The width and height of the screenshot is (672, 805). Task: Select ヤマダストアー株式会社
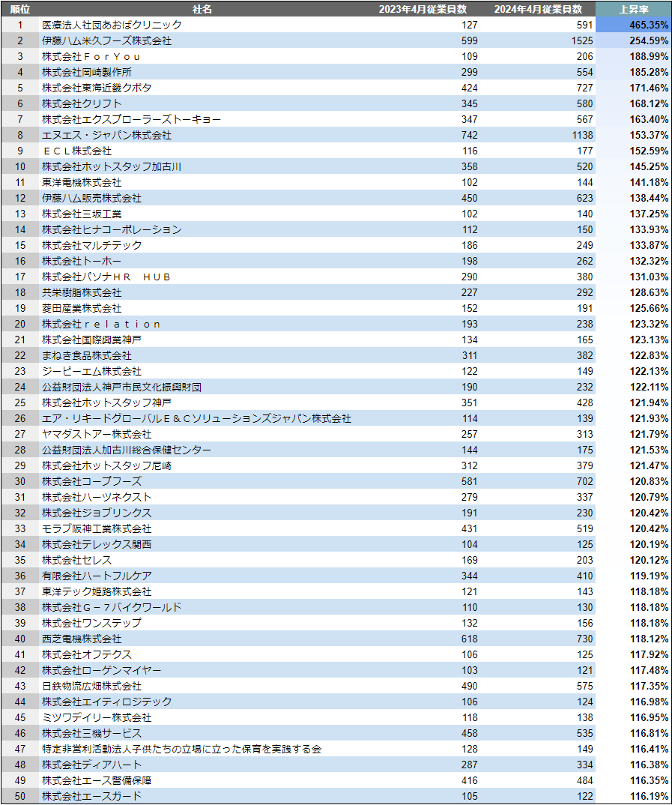(x=97, y=434)
